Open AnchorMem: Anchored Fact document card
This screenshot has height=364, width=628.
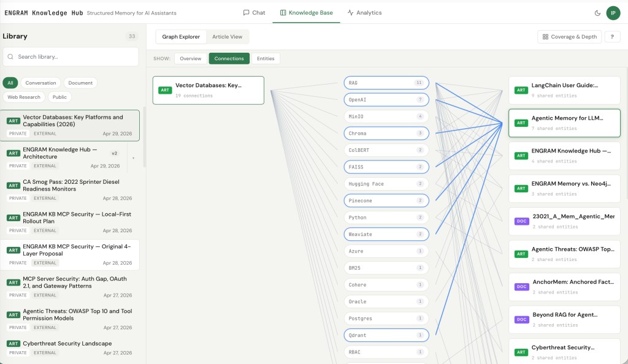[x=564, y=287]
